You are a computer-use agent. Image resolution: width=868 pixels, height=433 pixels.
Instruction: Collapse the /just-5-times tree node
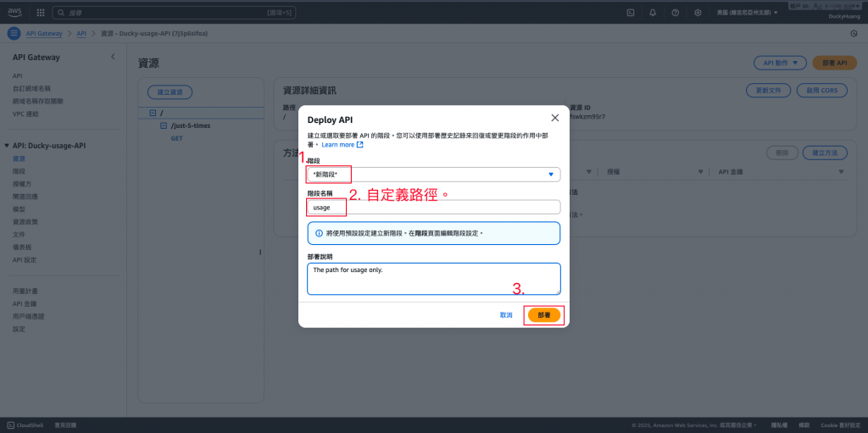point(164,125)
